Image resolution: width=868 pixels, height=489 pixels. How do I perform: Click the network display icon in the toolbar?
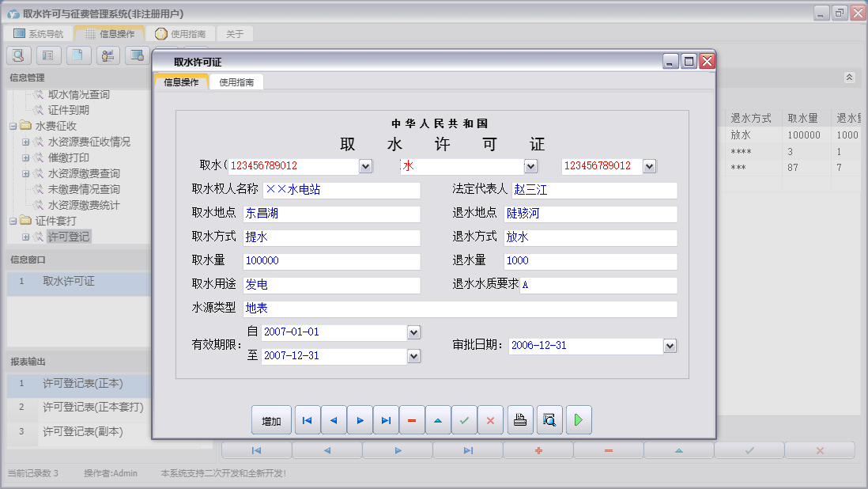(137, 56)
